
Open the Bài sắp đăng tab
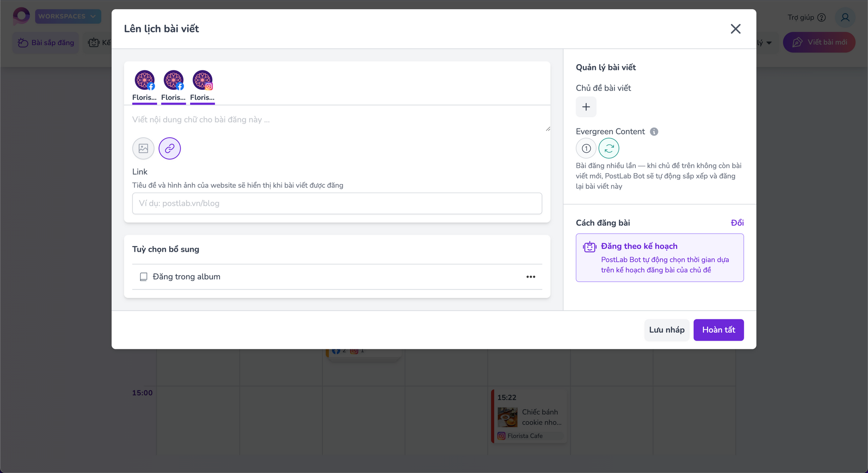click(46, 43)
